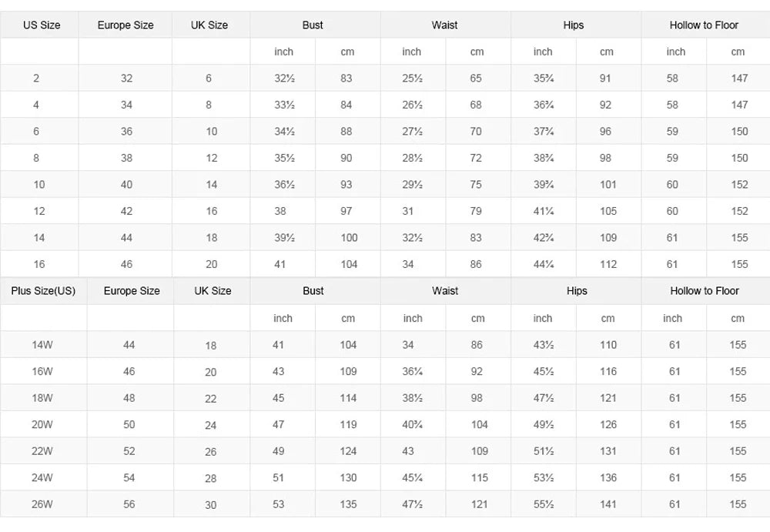Image resolution: width=770 pixels, height=532 pixels.
Task: Select the US size 16 cell
Action: tap(39, 264)
